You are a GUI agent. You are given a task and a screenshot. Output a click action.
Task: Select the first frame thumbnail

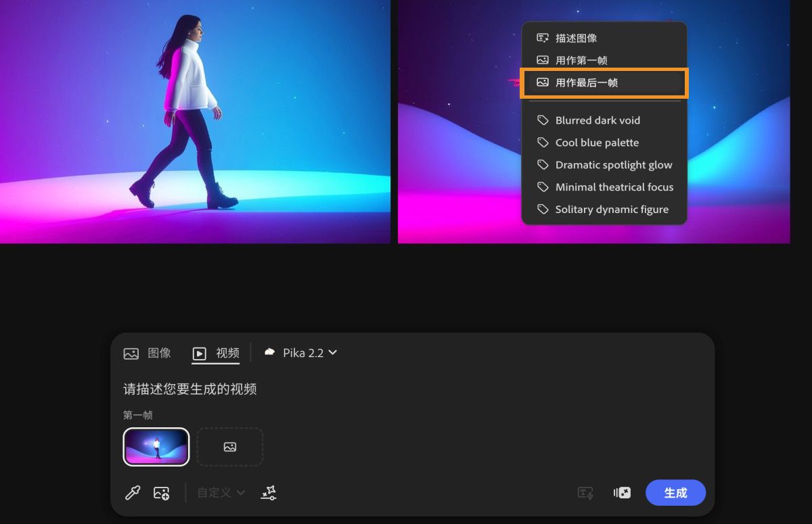(156, 447)
